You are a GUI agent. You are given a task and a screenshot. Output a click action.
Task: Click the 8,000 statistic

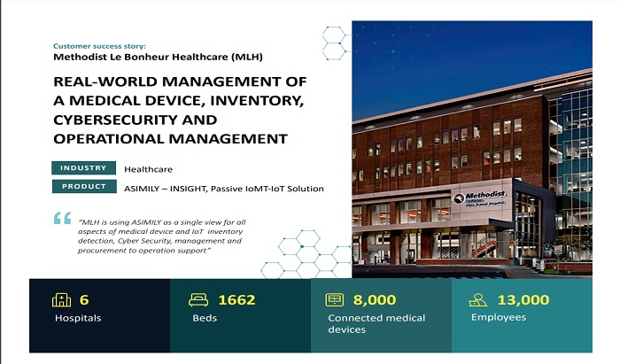pyautogui.click(x=375, y=300)
